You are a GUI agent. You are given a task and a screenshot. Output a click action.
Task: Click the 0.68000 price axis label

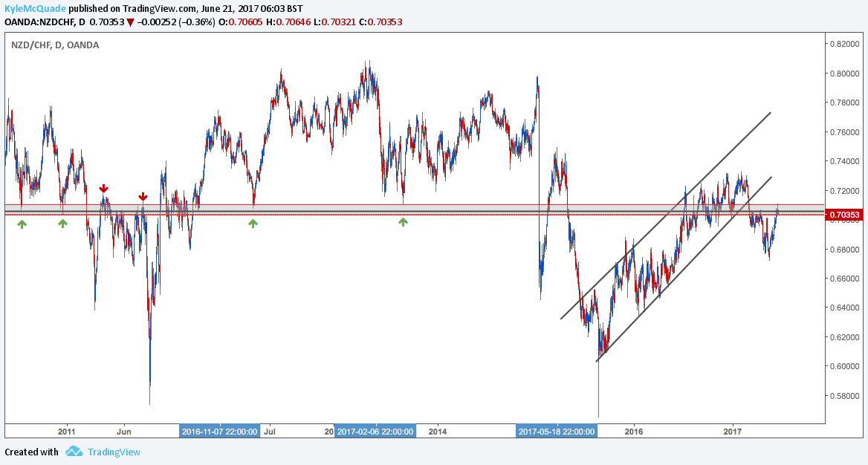[x=844, y=250]
